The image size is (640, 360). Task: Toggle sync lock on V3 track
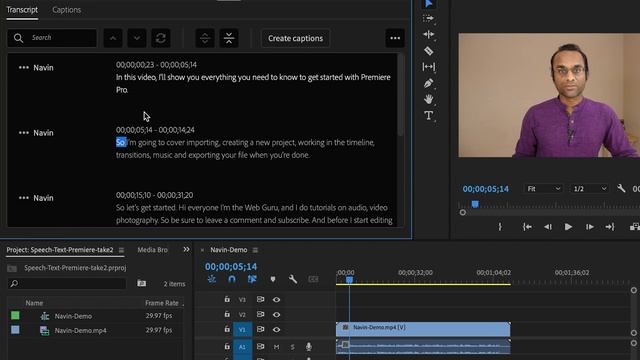260,300
